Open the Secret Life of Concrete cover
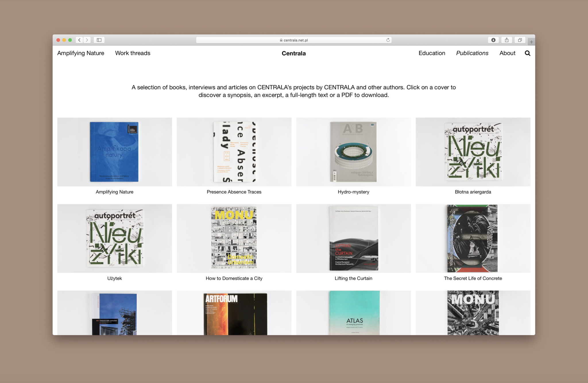588x383 pixels. [x=473, y=238]
